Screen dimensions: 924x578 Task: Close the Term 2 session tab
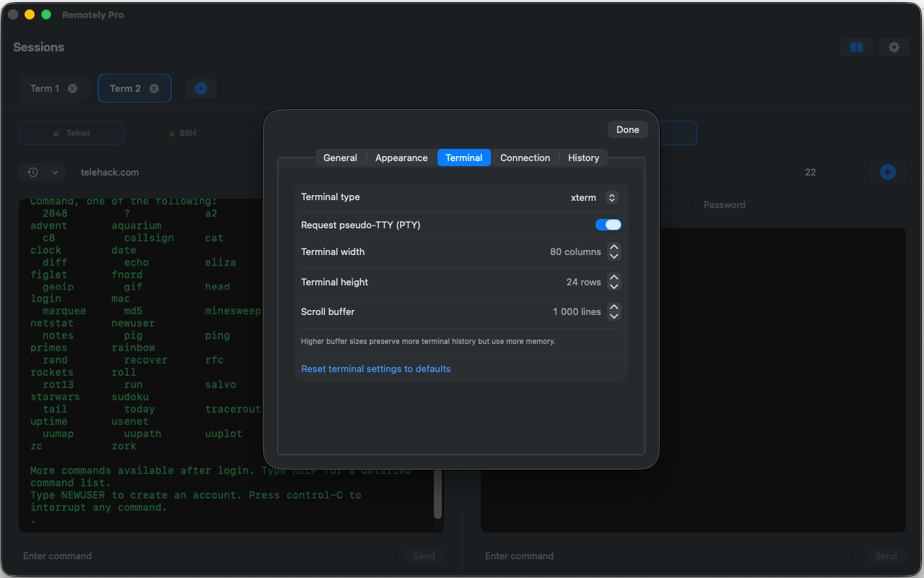(x=154, y=88)
